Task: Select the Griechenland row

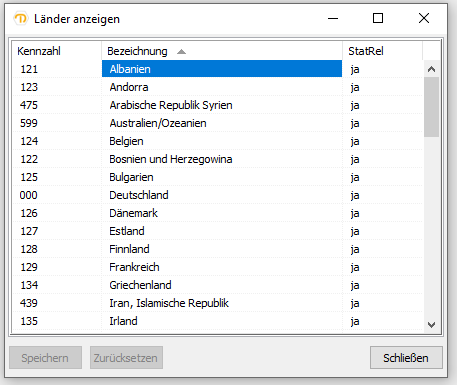Action: pos(218,285)
